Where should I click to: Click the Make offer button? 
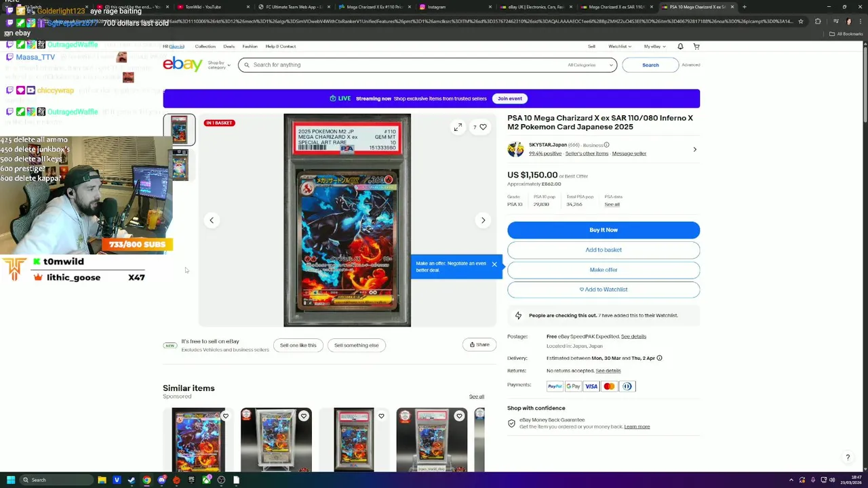pyautogui.click(x=604, y=270)
